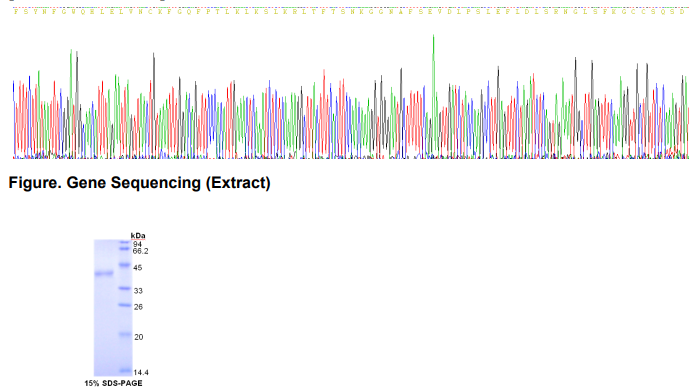690x390 pixels.
Task: Click the 33 kDa marker label
Action: click(x=138, y=291)
